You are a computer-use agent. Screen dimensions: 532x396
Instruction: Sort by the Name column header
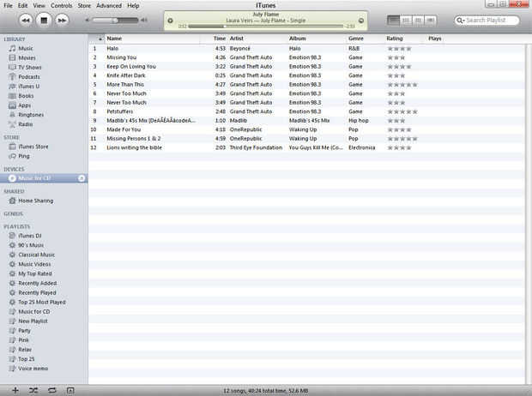point(152,39)
